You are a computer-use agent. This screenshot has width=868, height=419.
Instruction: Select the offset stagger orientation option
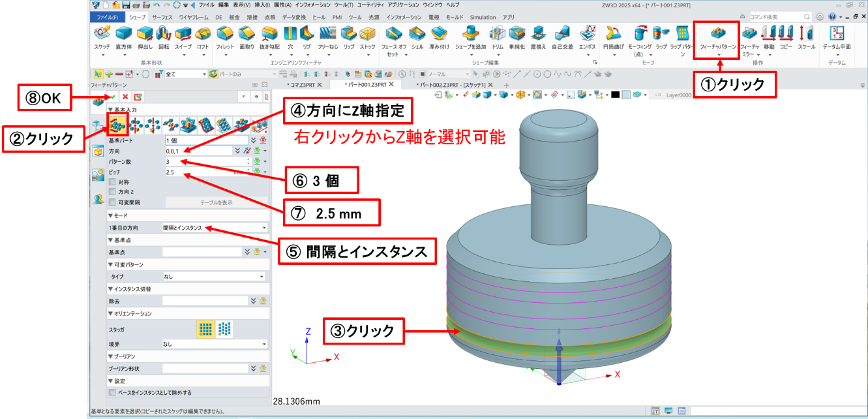[x=224, y=329]
